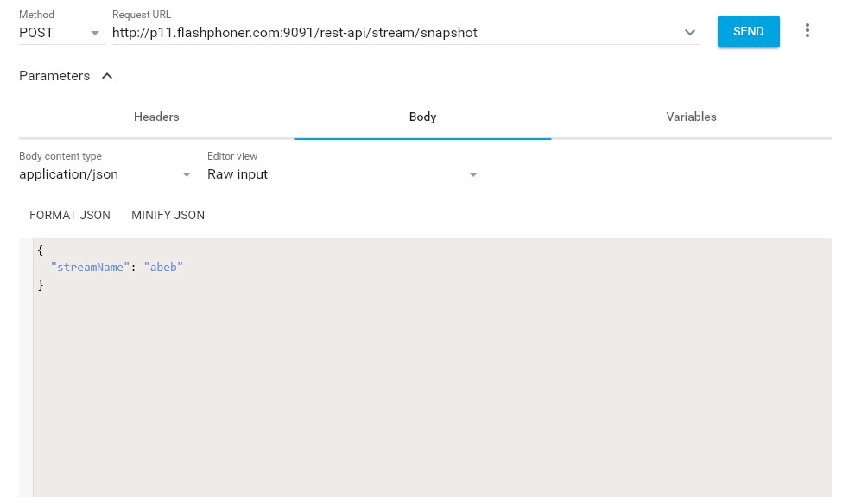Click the "abeb" value in JSON body
Viewport: 849px width, 504px height.
[163, 268]
